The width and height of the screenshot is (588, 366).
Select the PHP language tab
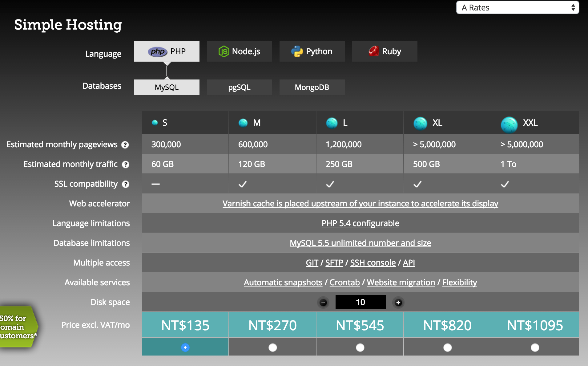pyautogui.click(x=167, y=51)
